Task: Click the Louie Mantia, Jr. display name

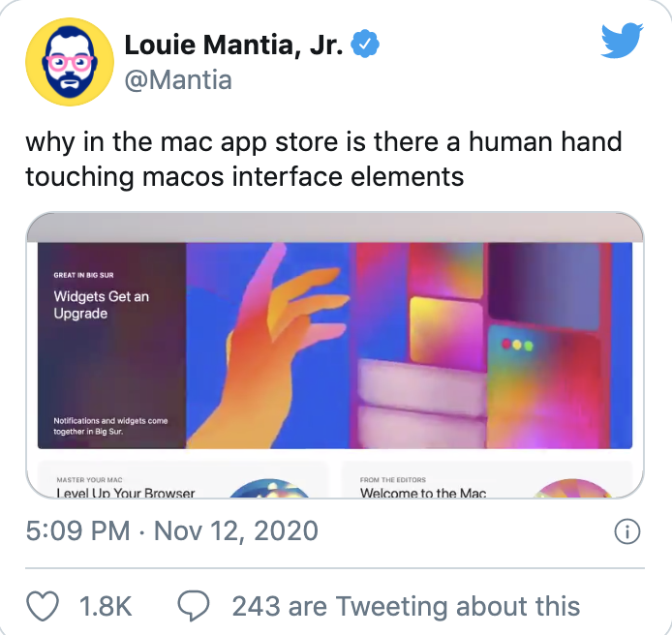Action: tap(233, 45)
